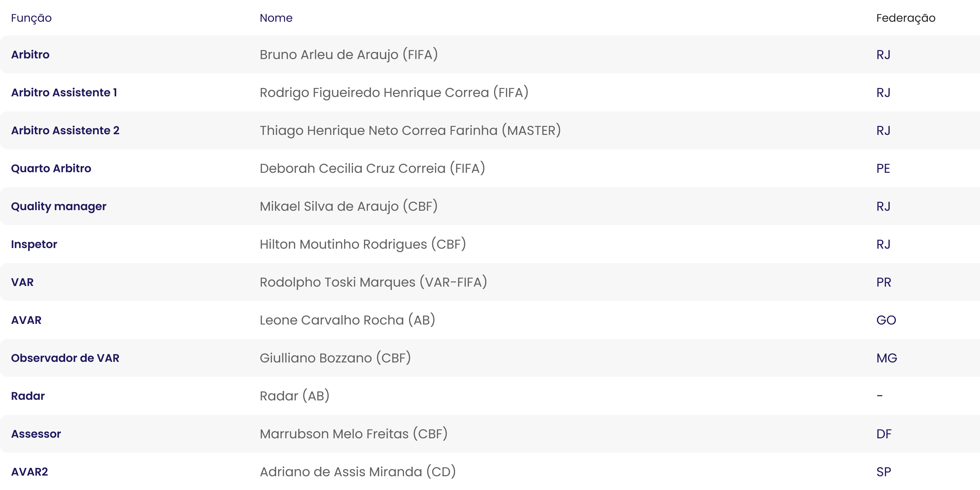Image resolution: width=980 pixels, height=490 pixels.
Task: Select Rodolpho Toski Marques VAR entry
Action: (373, 282)
